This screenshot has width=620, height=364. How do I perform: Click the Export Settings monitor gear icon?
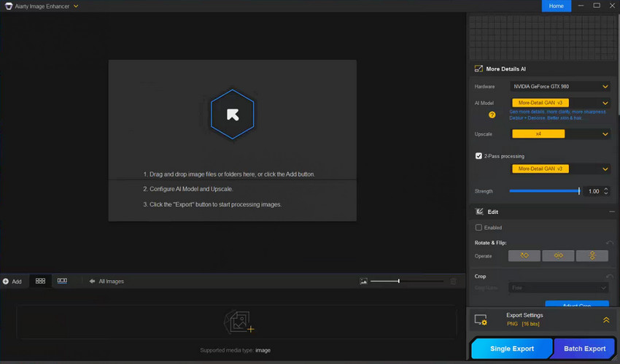[481, 320]
